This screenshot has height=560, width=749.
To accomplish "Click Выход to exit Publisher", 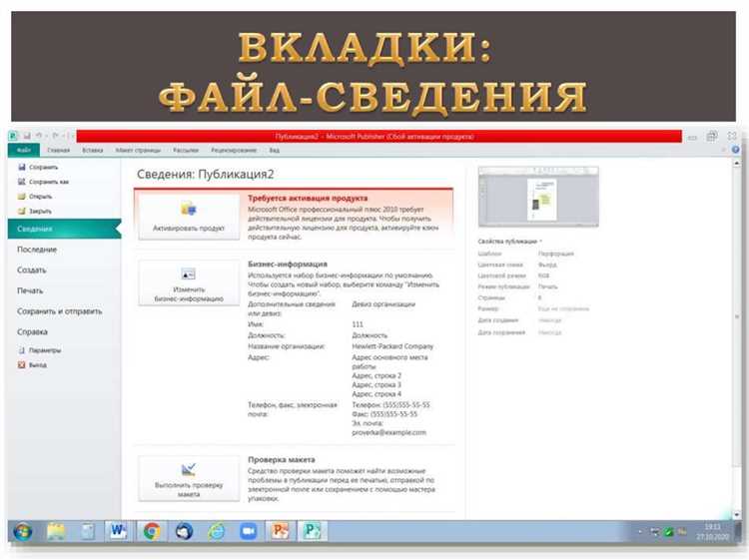I will 32,364.
